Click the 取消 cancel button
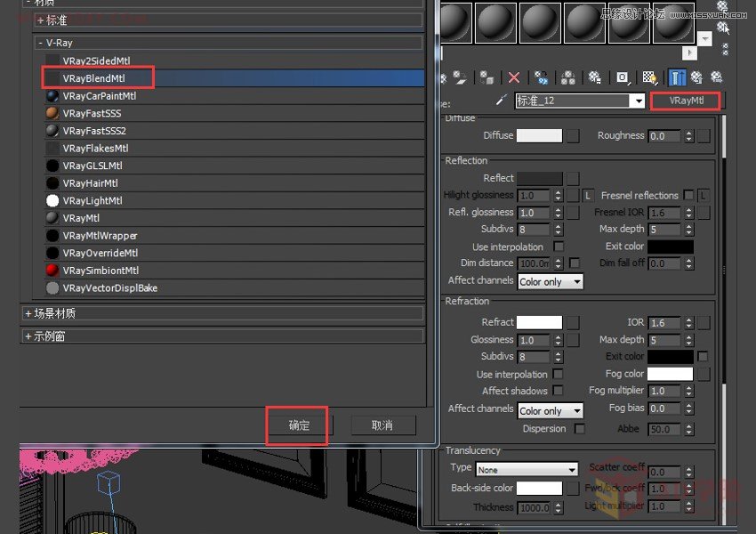The height and width of the screenshot is (534, 756). 382,426
